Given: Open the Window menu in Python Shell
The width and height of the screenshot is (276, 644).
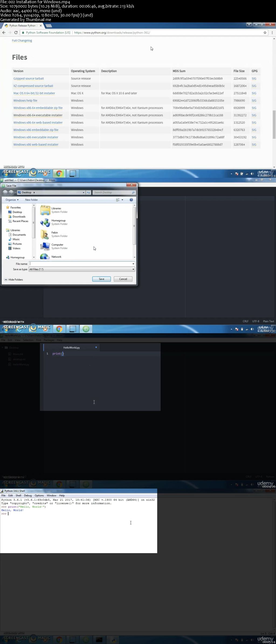Looking at the screenshot, I should 51,495.
